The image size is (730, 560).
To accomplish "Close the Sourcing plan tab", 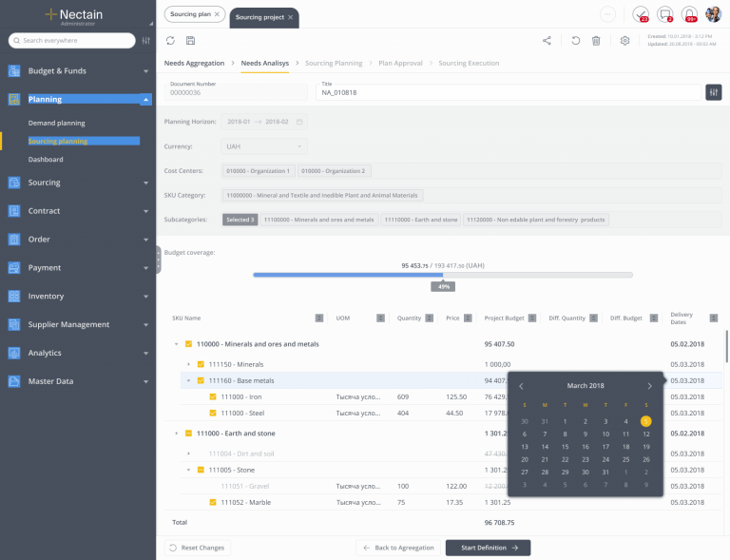I will tap(217, 14).
